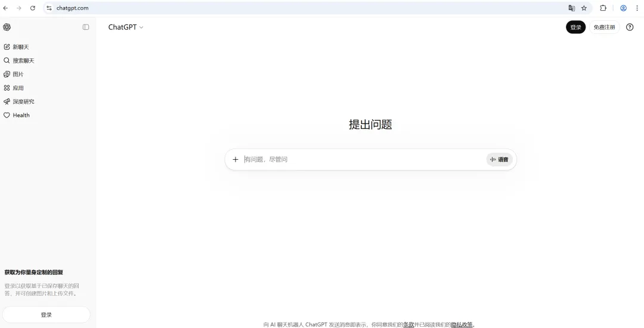This screenshot has height=328, width=644.
Task: Click the chatgpt.com address bar URL
Action: click(x=72, y=8)
